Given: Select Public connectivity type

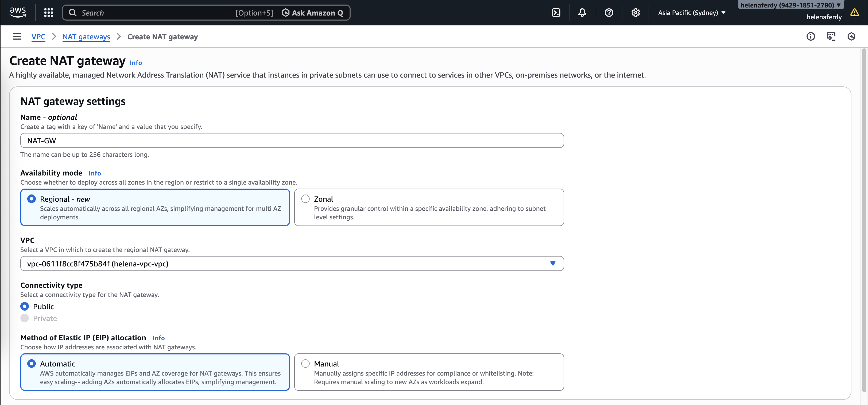Looking at the screenshot, I should [x=25, y=307].
